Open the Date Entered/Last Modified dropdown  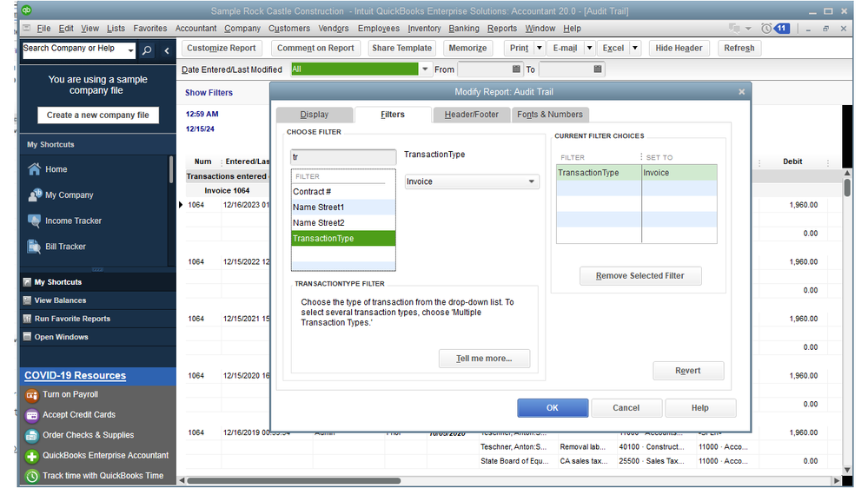tap(425, 69)
